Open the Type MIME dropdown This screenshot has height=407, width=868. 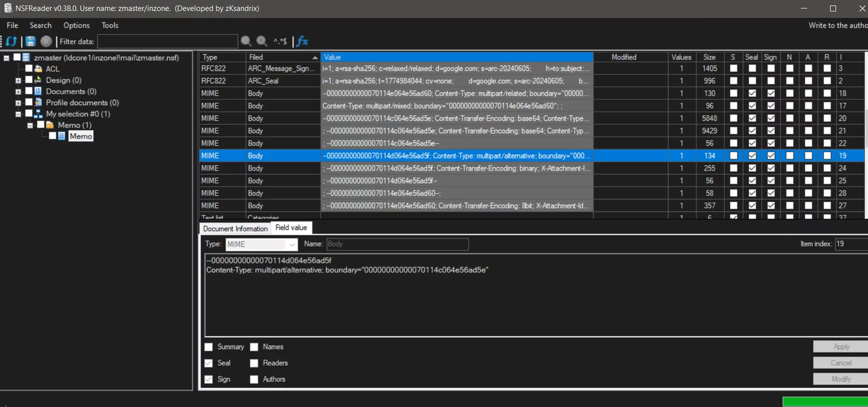click(292, 244)
